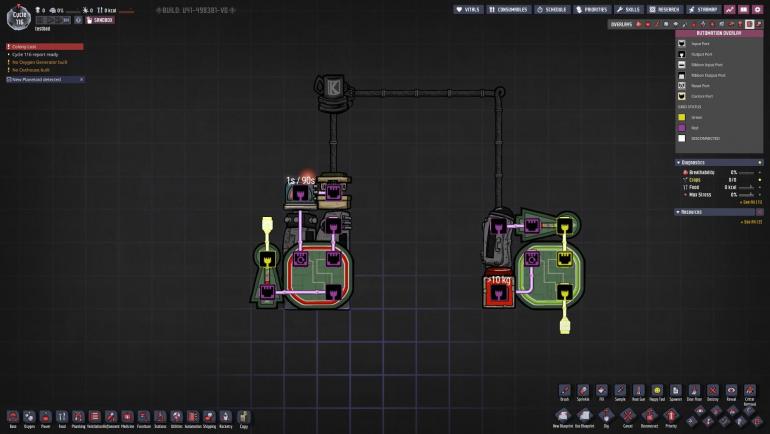
Task: Open the Skills tab
Action: (629, 9)
